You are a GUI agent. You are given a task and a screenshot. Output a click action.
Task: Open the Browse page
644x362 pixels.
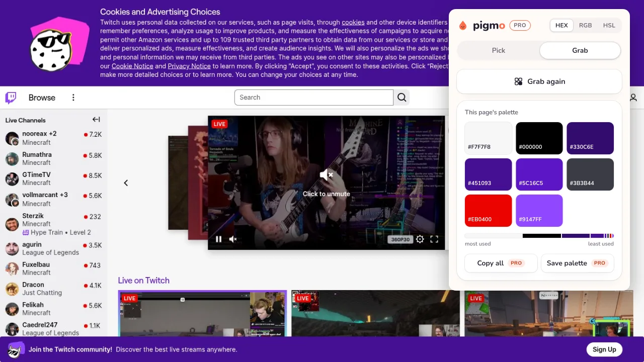(42, 98)
